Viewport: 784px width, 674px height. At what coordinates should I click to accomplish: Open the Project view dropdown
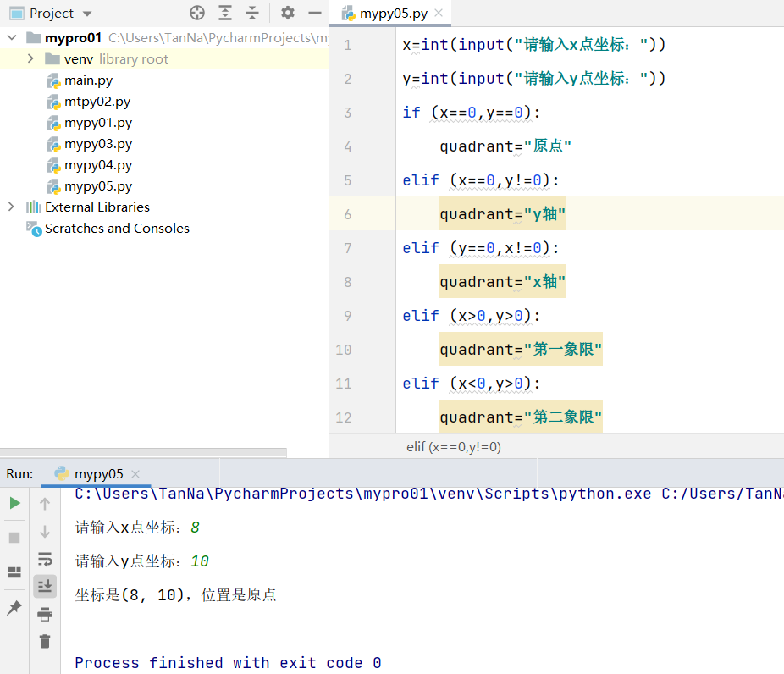[87, 14]
